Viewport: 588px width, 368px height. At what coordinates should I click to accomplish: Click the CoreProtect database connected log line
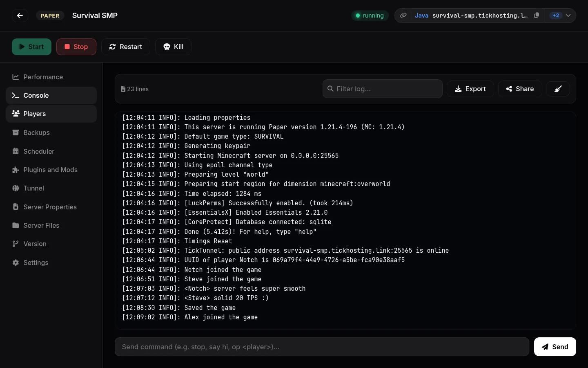(227, 222)
